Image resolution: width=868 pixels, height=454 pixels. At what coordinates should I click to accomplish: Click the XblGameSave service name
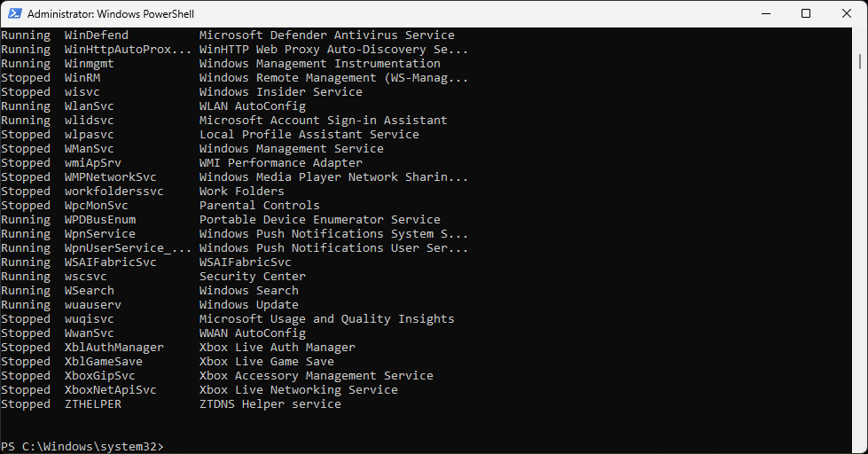tap(104, 362)
